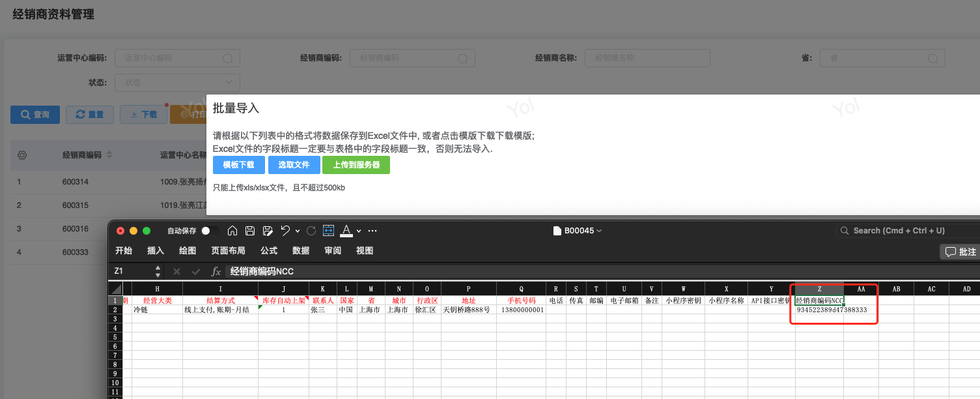This screenshot has width=980, height=399.
Task: Expand the undo history dropdown arrow
Action: click(298, 231)
